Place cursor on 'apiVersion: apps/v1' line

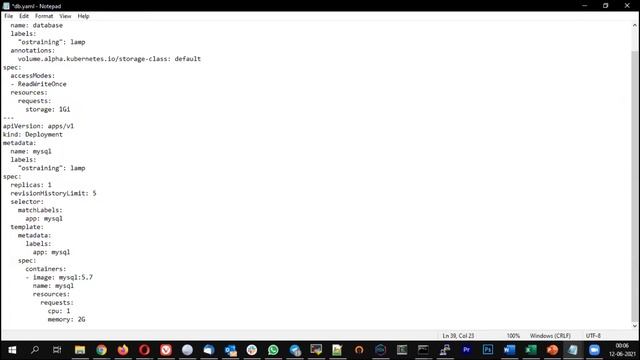pyautogui.click(x=38, y=126)
